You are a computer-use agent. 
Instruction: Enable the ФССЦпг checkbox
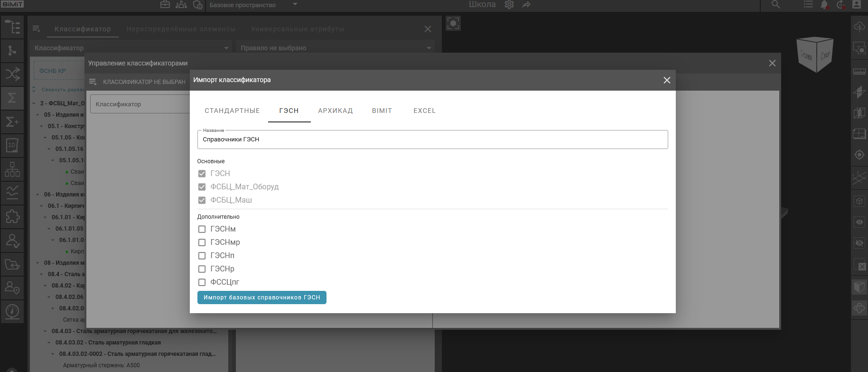click(x=202, y=282)
